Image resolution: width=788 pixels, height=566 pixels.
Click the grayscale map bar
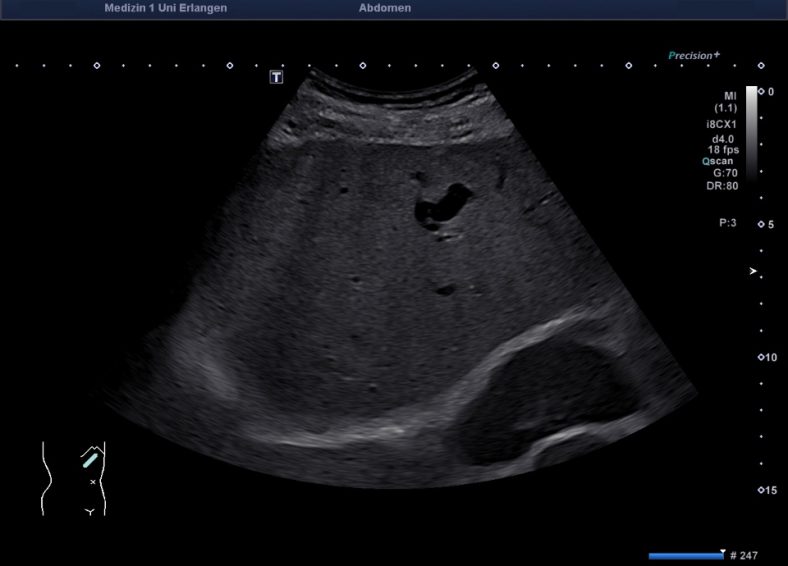(x=751, y=130)
